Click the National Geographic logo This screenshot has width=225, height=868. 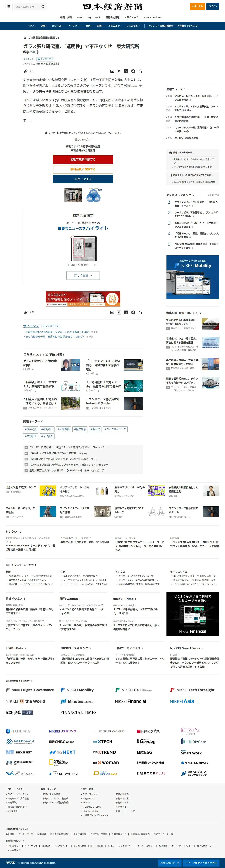point(59,763)
